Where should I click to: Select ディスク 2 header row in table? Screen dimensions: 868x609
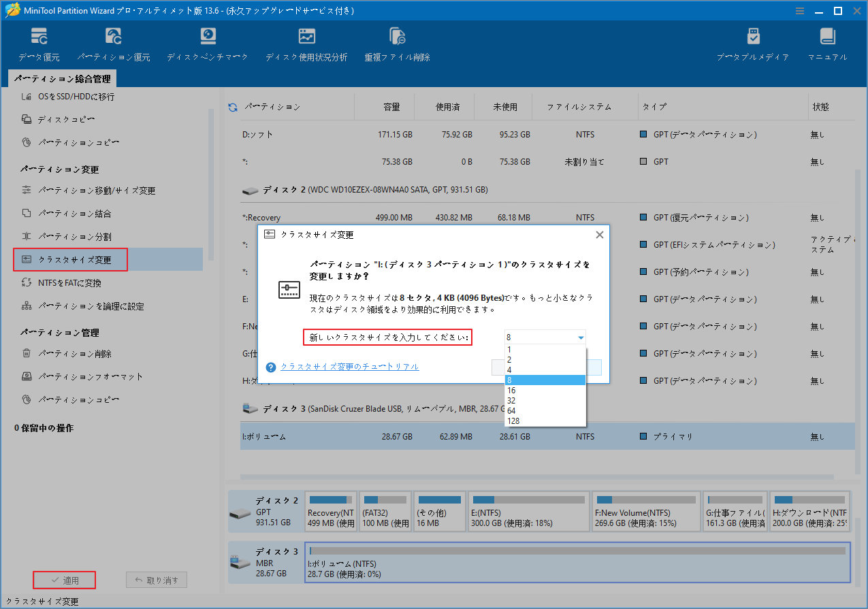[548, 190]
